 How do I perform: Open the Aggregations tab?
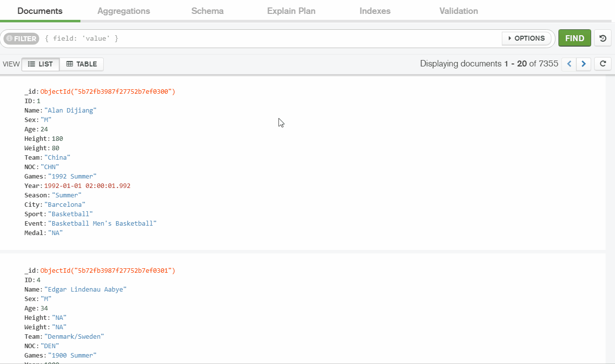[124, 11]
